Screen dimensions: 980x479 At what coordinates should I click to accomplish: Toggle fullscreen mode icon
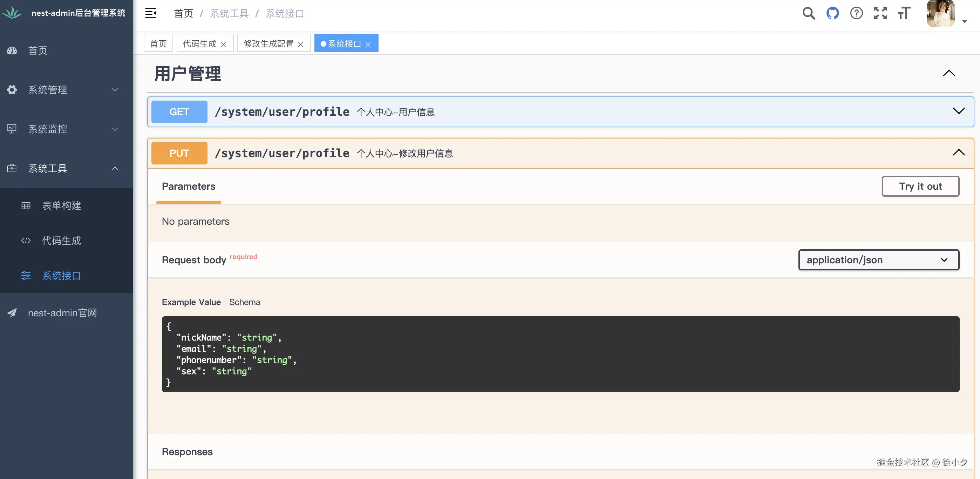tap(880, 13)
